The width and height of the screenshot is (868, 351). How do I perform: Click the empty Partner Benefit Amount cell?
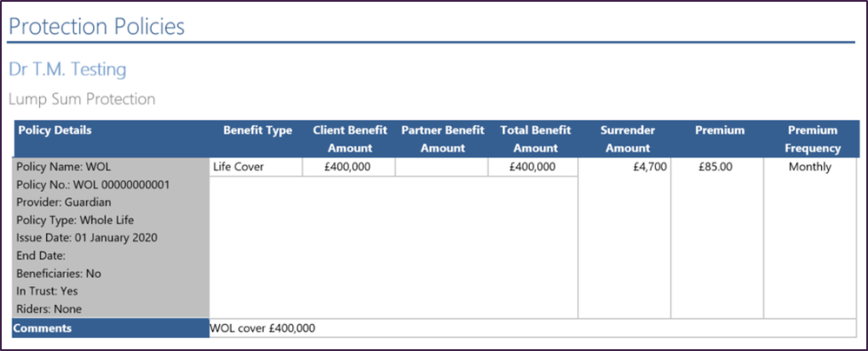point(441,167)
